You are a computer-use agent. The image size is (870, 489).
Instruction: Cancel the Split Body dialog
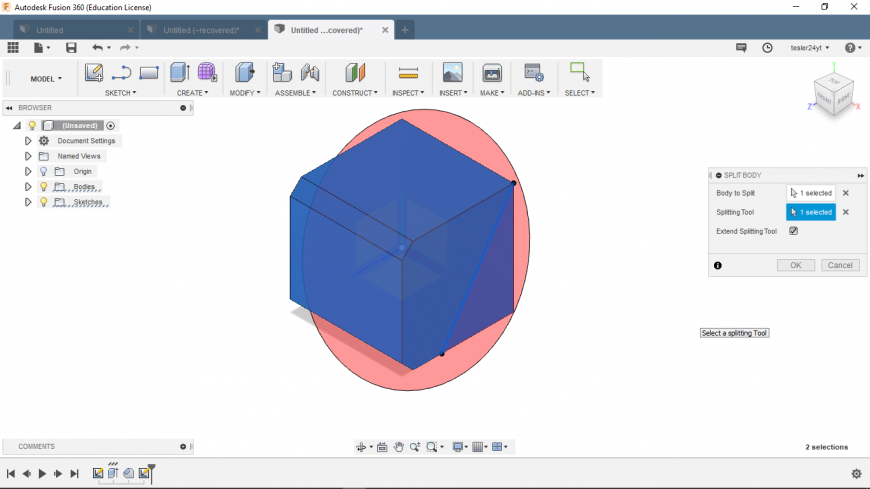(x=840, y=265)
